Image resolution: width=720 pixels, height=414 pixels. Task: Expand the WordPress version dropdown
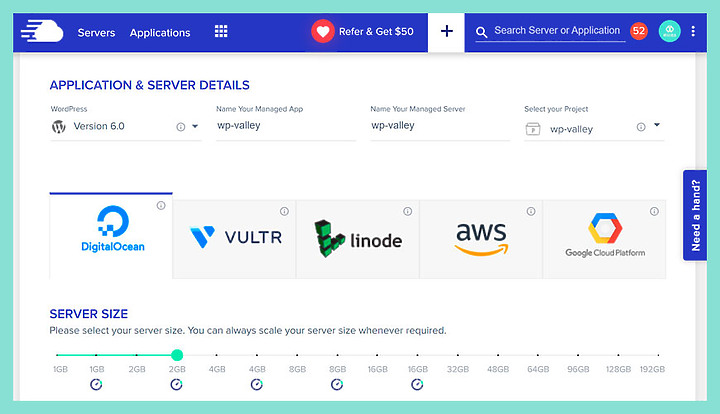pos(195,126)
